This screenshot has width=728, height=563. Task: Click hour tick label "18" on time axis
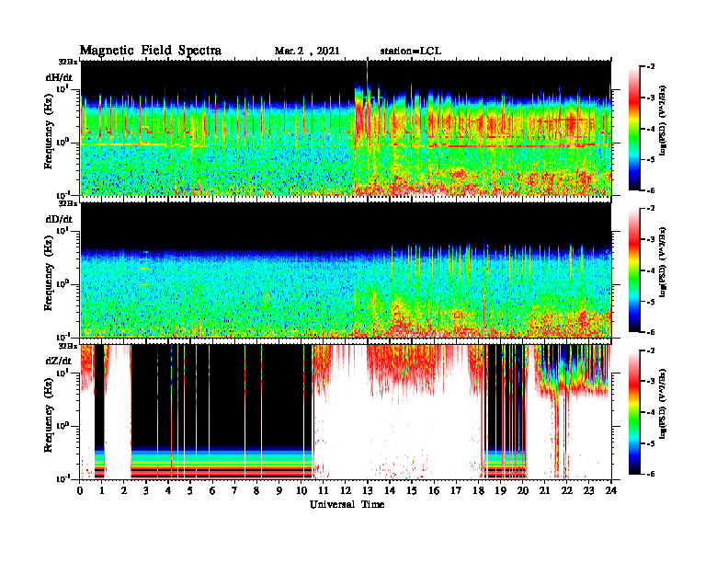478,490
